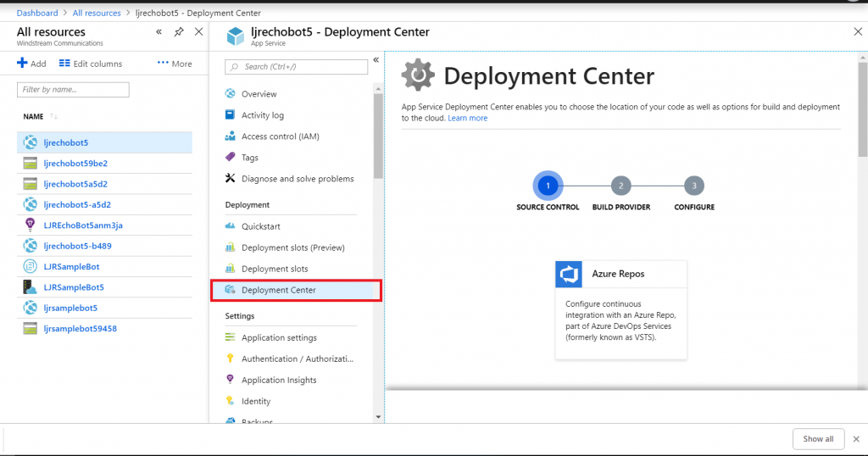
Task: Select step 1 Source Control circle
Action: (548, 186)
